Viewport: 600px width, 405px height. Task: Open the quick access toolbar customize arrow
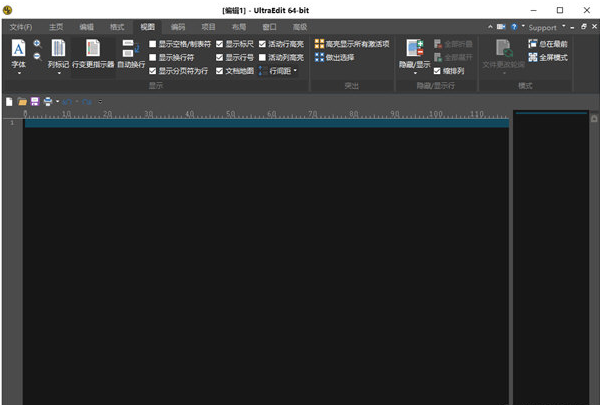(100, 101)
